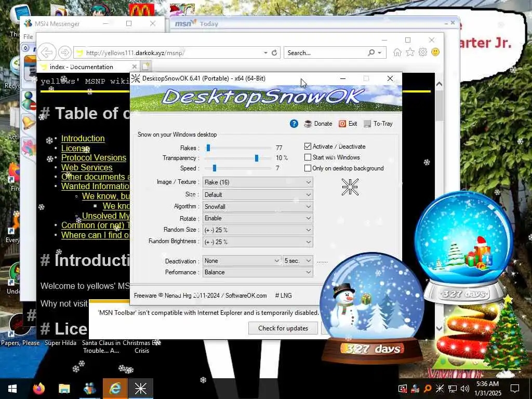Viewport: 532px width, 399px height.
Task: Refresh the page in Internet Explorer
Action: click(274, 53)
